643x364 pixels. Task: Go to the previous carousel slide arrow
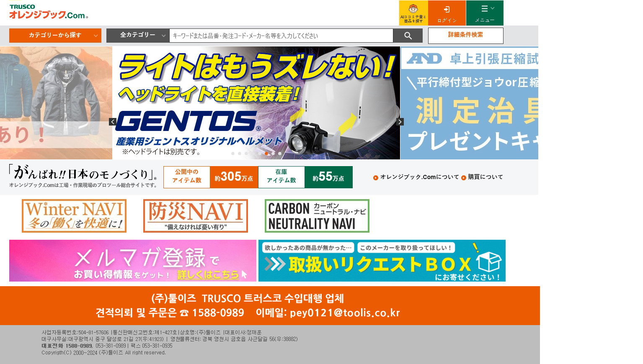[113, 122]
